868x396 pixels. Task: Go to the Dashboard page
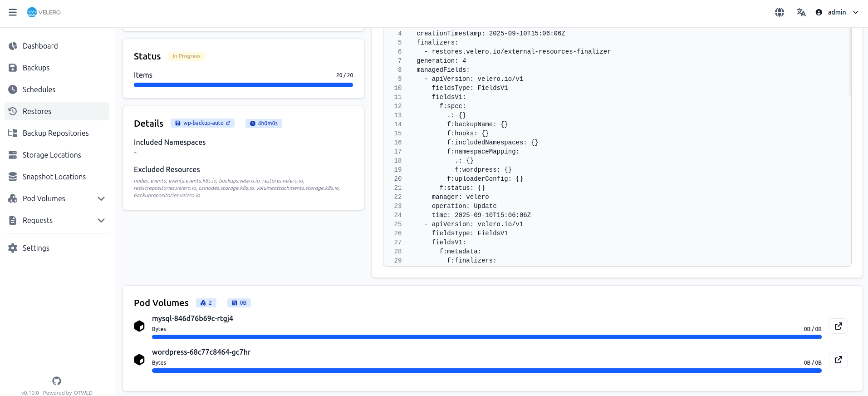pos(40,46)
